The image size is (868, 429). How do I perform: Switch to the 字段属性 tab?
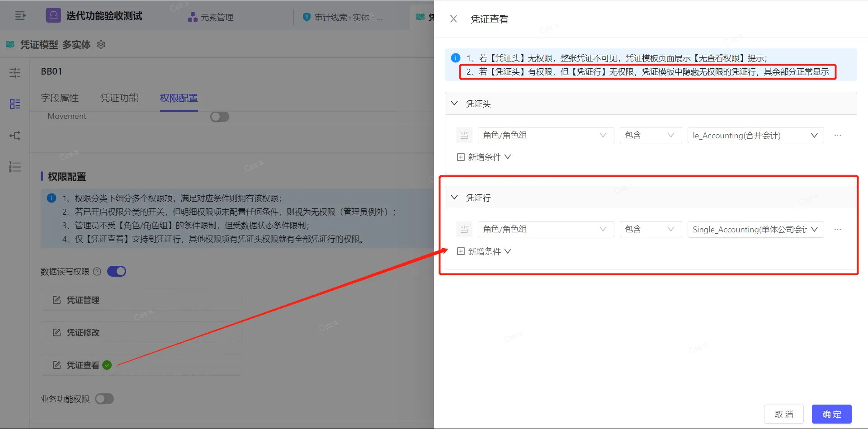point(60,98)
